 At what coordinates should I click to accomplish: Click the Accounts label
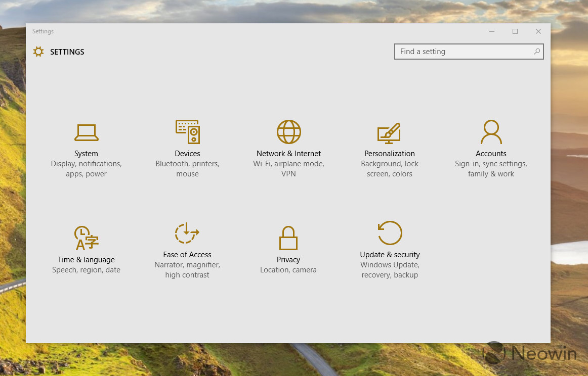pyautogui.click(x=491, y=154)
